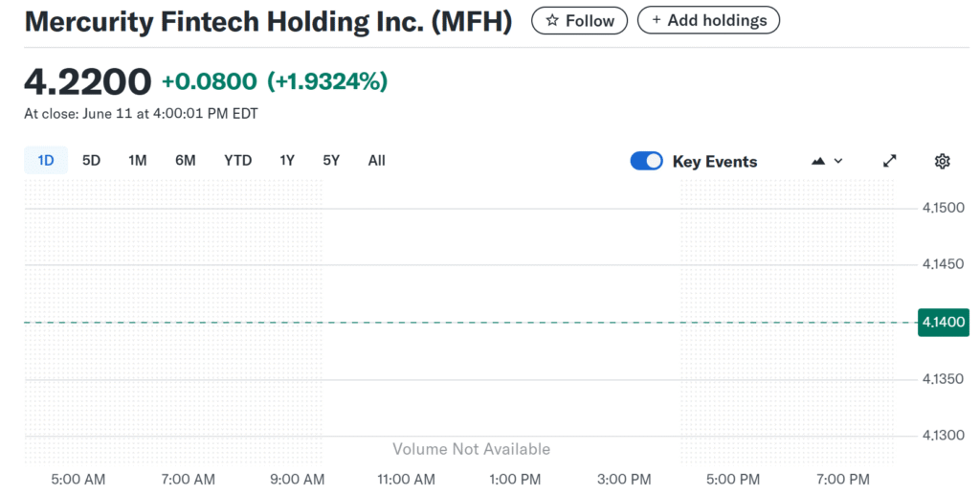Viewport: 980px width, 495px height.
Task: Show the 5Y chart range
Action: (331, 161)
